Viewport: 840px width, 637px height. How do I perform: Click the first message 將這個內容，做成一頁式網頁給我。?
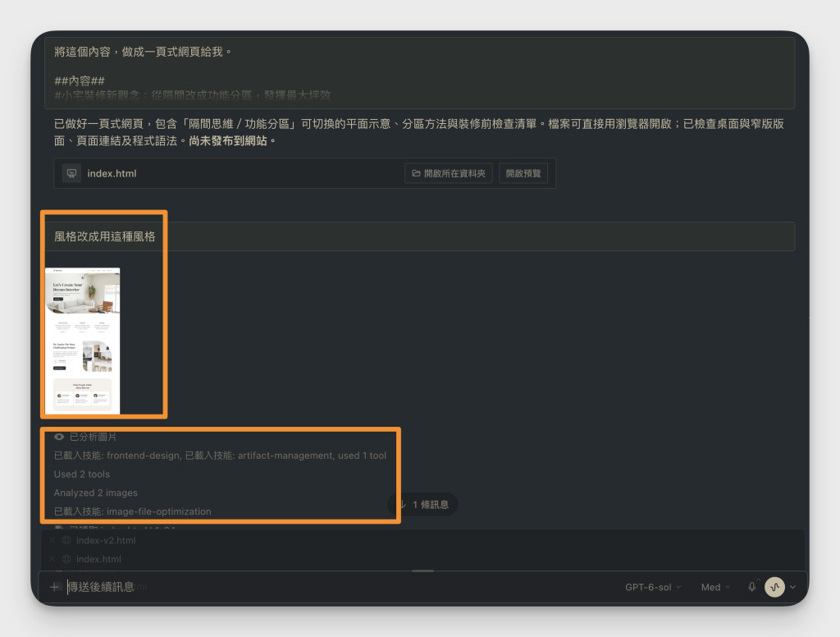[x=144, y=52]
